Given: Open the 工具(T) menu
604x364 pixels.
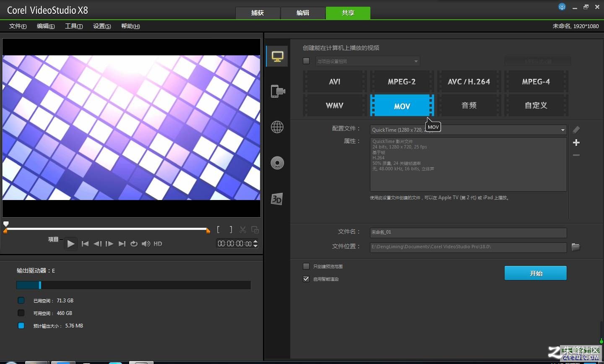Looking at the screenshot, I should [x=74, y=26].
